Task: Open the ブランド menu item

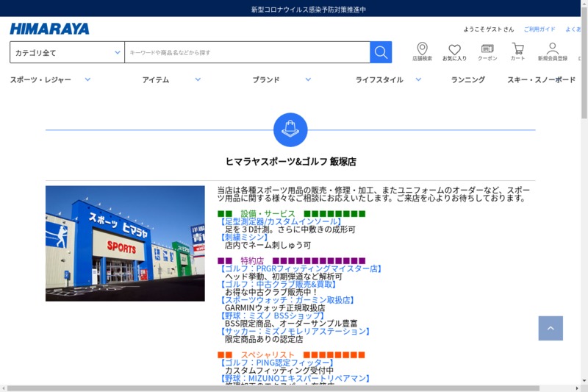Action: [x=266, y=79]
